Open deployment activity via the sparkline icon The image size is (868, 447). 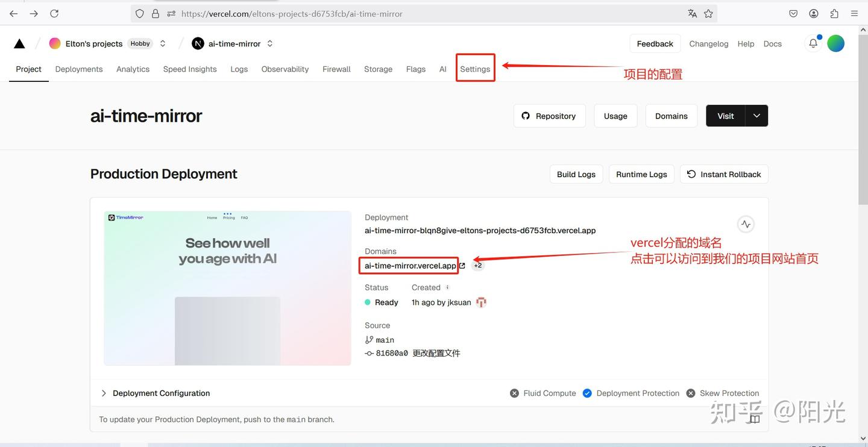745,223
